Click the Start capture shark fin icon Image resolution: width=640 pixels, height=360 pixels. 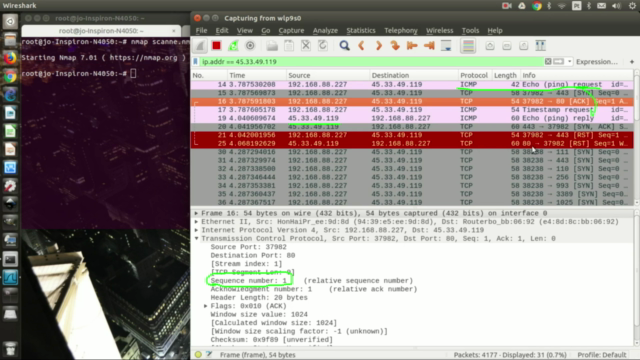200,46
